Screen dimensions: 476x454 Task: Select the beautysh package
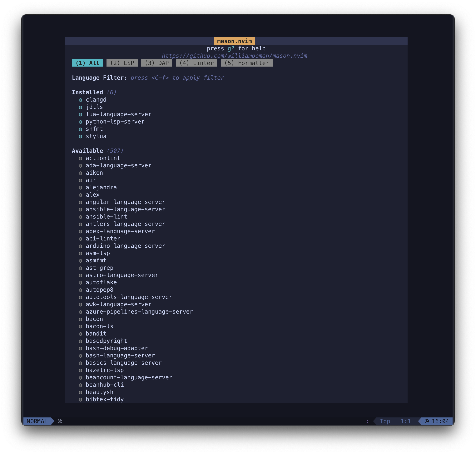99,392
